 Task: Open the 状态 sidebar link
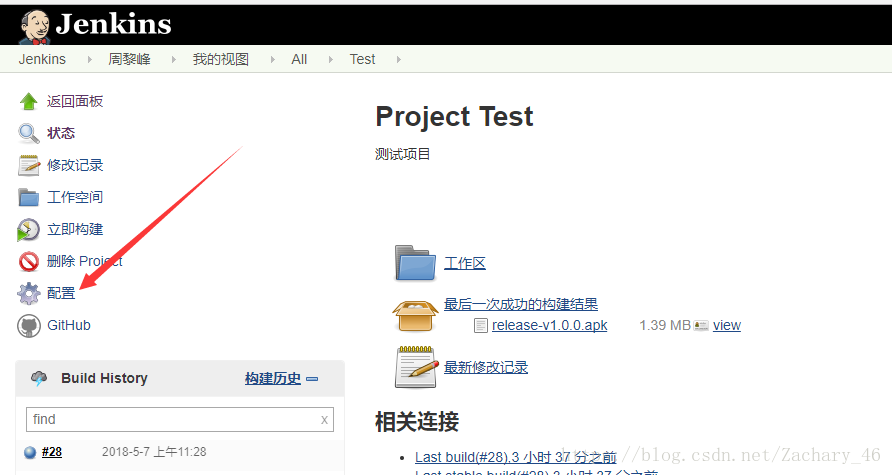click(61, 133)
